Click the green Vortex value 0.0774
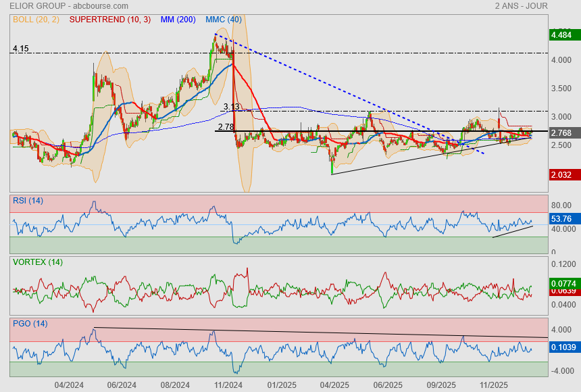581x392 pixels. coord(561,285)
